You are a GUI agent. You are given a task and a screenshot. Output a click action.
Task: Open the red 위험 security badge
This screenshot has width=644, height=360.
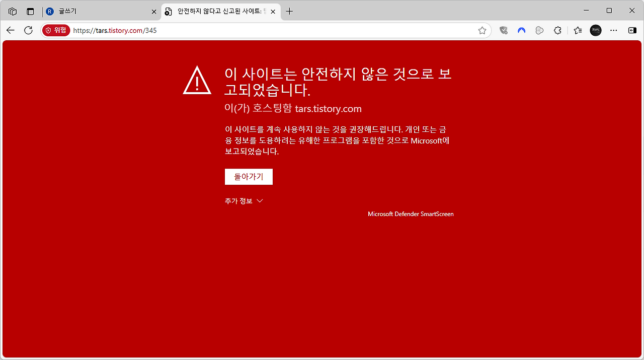56,30
